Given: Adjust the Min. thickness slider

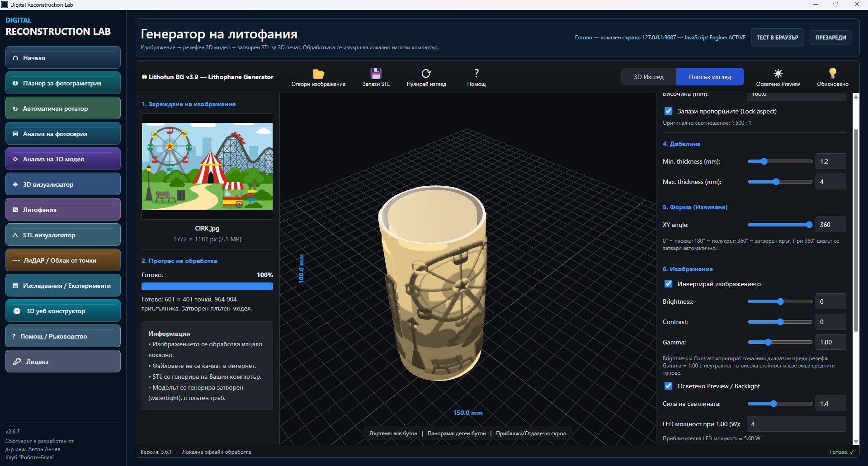Looking at the screenshot, I should (780, 161).
